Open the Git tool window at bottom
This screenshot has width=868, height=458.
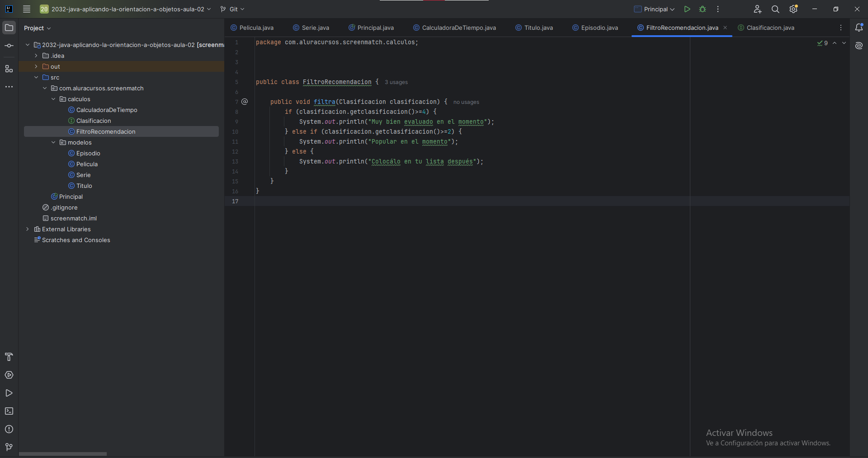pyautogui.click(x=9, y=447)
